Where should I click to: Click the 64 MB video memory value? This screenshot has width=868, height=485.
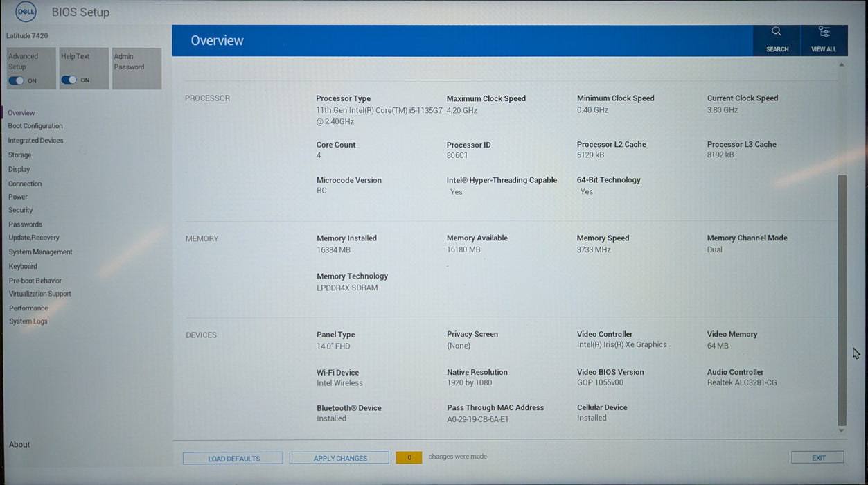[718, 346]
